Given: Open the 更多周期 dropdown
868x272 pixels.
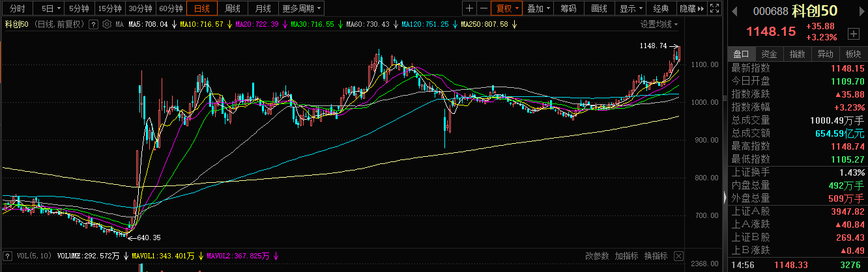Looking at the screenshot, I should (x=302, y=8).
